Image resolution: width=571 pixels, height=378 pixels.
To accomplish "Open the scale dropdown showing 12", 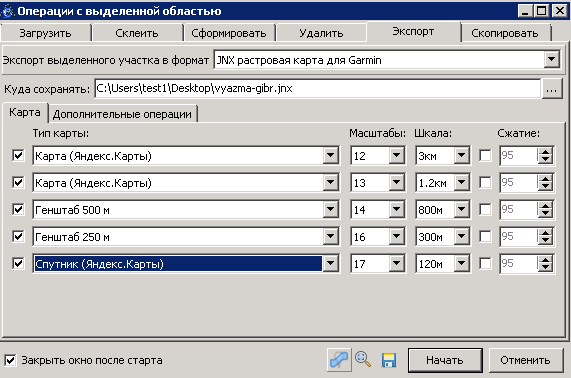I will coord(396,155).
